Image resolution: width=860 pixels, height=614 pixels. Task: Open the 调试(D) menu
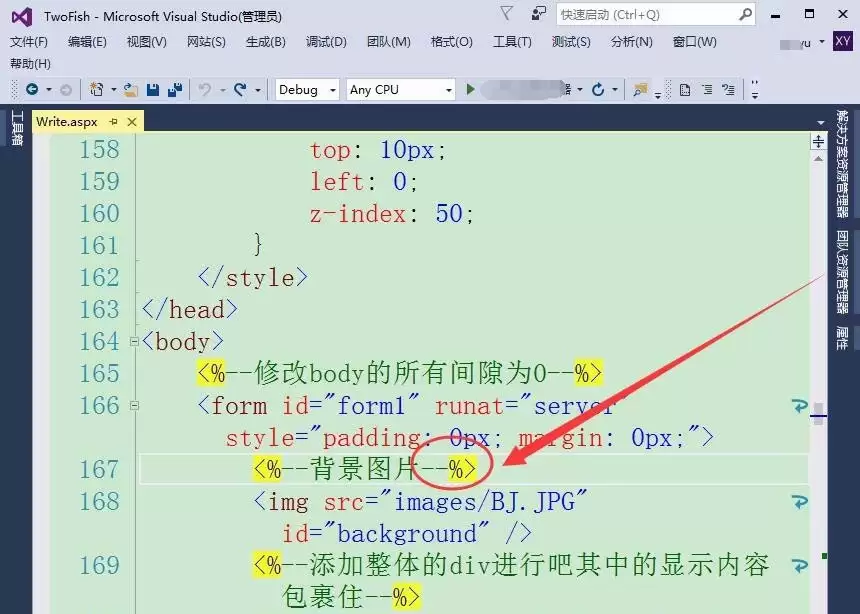pos(326,42)
